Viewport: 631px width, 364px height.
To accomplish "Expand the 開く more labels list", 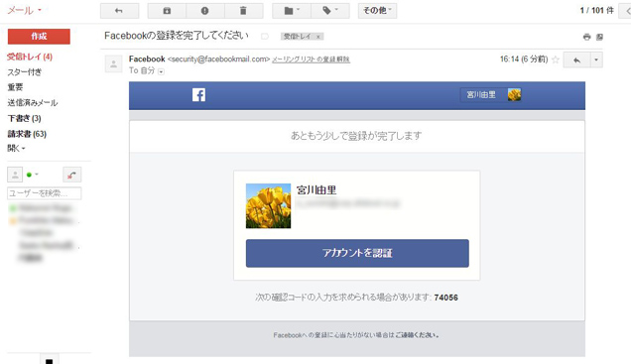I will click(16, 148).
